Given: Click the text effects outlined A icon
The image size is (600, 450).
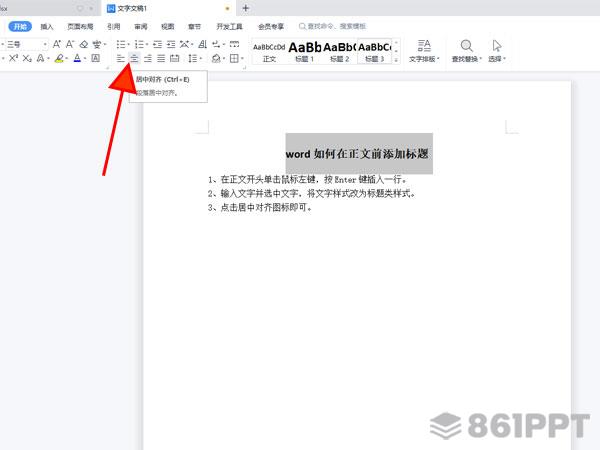Looking at the screenshot, I should [x=40, y=58].
